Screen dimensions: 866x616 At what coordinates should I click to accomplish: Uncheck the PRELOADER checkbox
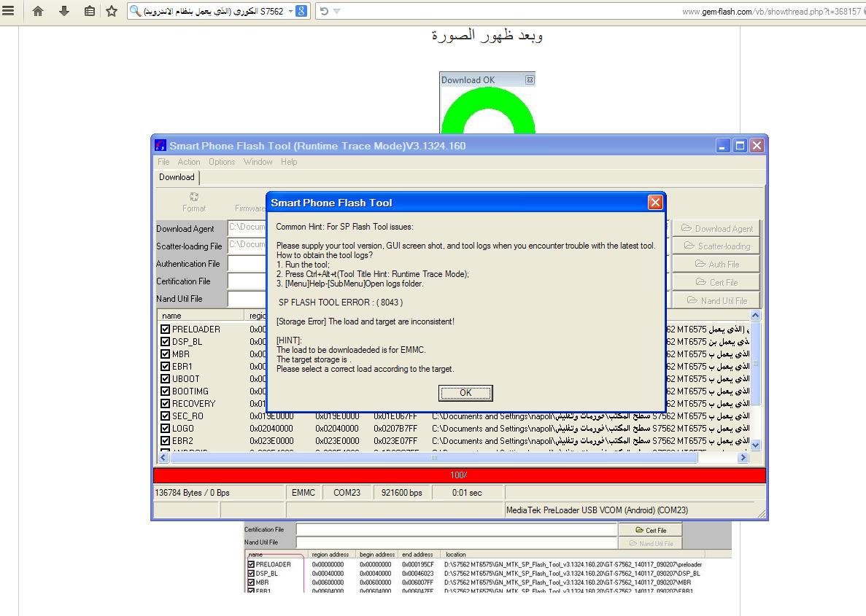tap(165, 329)
